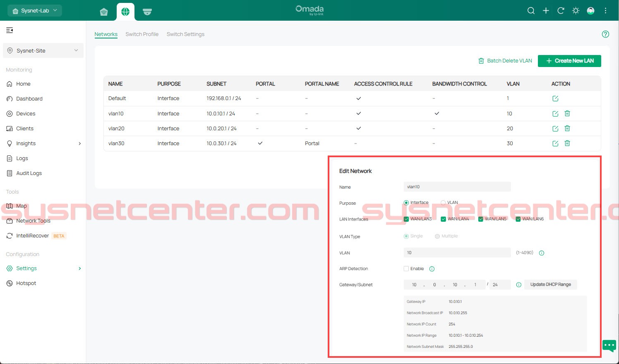The image size is (619, 364).
Task: Click the VLAN ID input field
Action: coord(457,253)
